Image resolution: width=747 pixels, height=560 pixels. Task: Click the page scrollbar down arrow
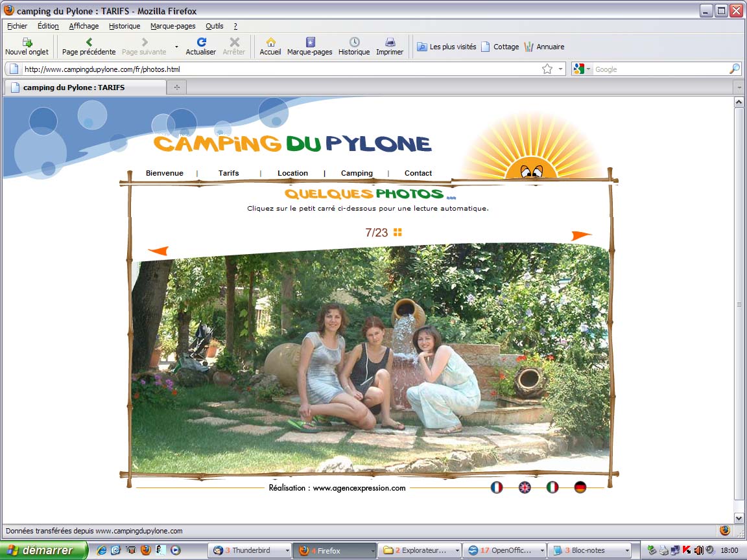739,518
